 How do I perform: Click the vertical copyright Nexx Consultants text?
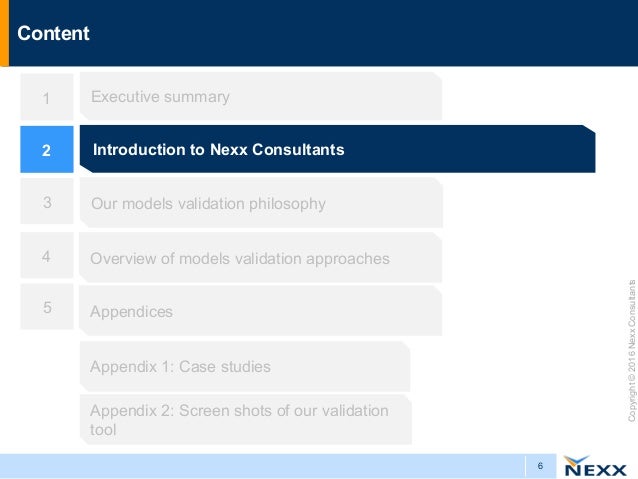pyautogui.click(x=631, y=350)
